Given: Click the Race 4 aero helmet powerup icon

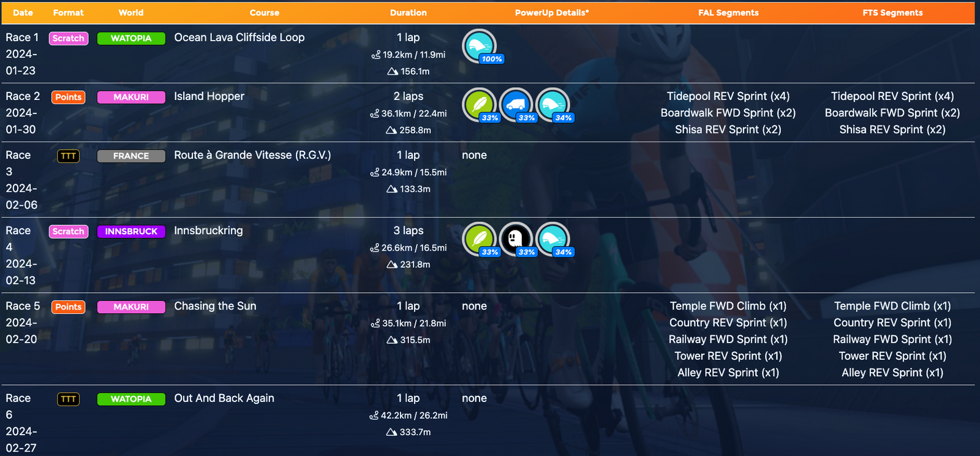Looking at the screenshot, I should (x=552, y=238).
